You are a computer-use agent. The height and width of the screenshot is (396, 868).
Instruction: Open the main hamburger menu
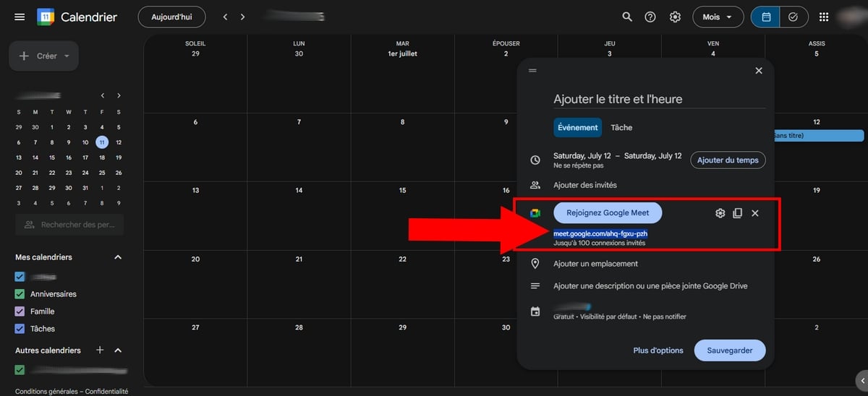point(20,17)
